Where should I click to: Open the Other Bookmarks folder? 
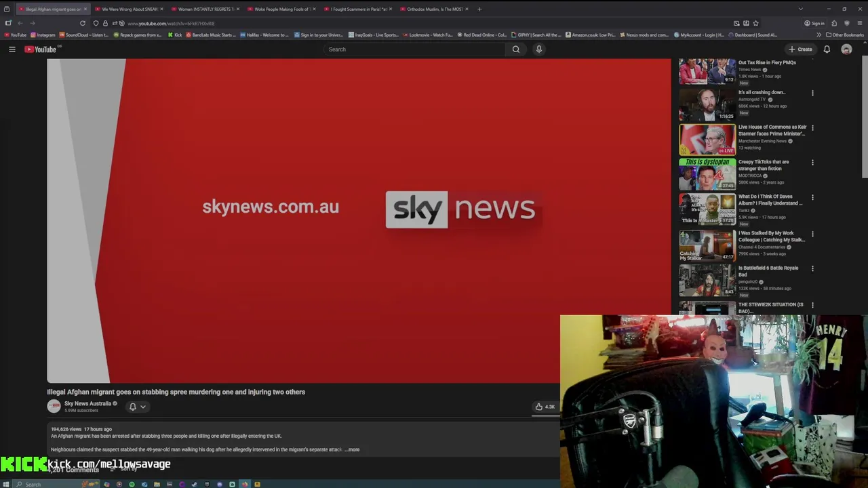pyautogui.click(x=845, y=35)
